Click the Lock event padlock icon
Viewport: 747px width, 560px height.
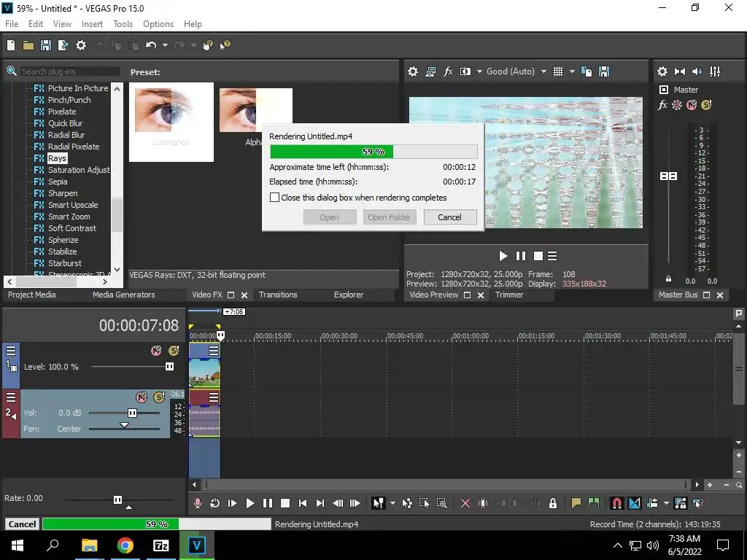click(553, 503)
